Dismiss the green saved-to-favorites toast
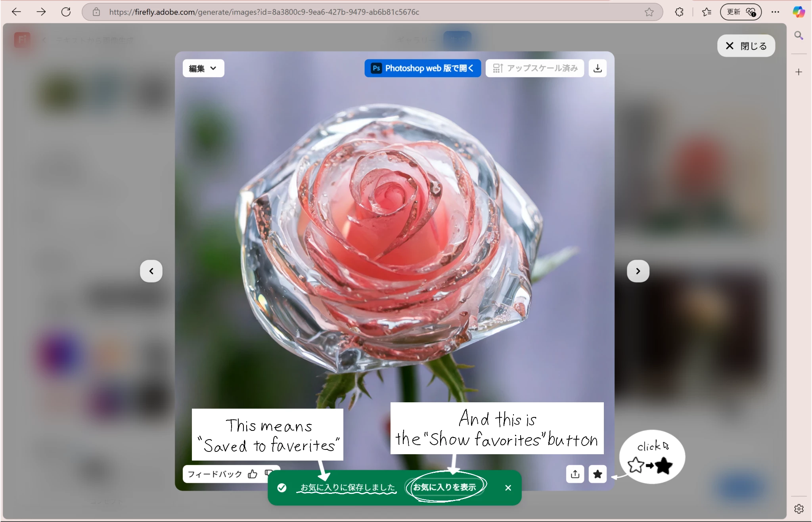 [x=508, y=488]
